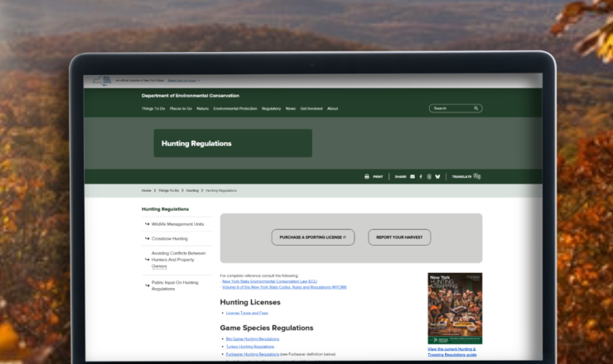Click Hunting & Trapping guide cover thumbnail
The width and height of the screenshot is (613, 364).
point(455,309)
